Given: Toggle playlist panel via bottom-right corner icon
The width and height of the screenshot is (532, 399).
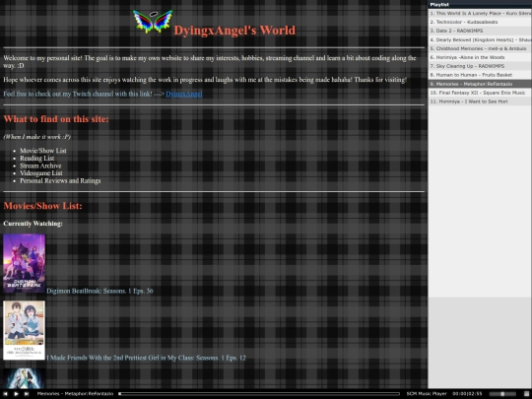Looking at the screenshot, I should pos(526,393).
